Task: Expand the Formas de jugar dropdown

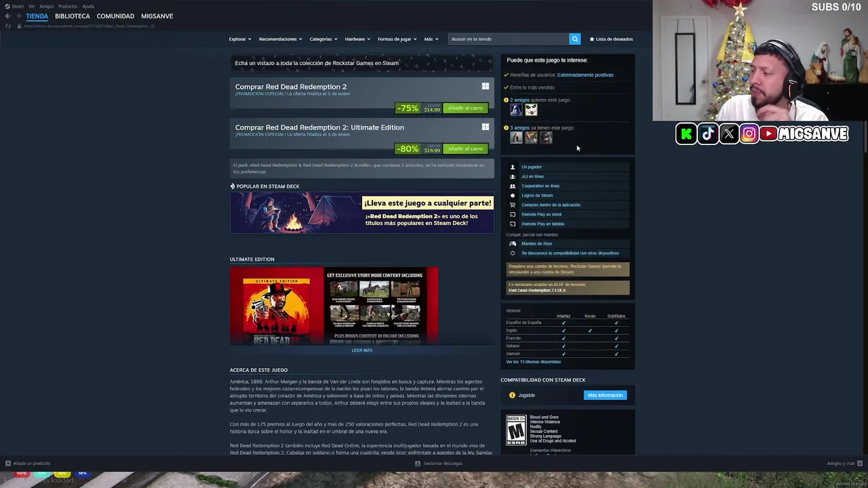Action: (397, 39)
